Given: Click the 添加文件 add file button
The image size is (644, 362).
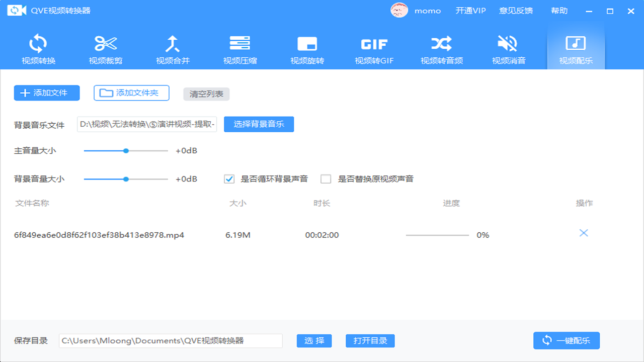Looking at the screenshot, I should [x=46, y=93].
